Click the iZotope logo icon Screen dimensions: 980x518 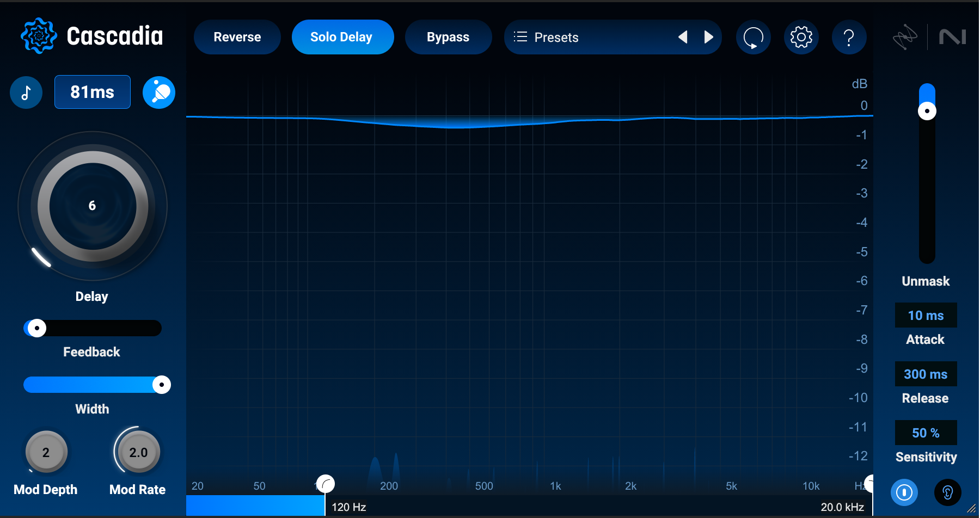905,37
